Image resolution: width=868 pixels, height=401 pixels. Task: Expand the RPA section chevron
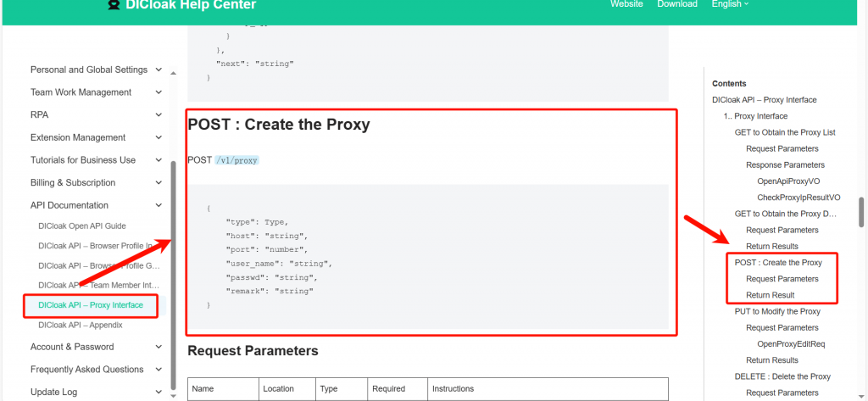(x=159, y=115)
